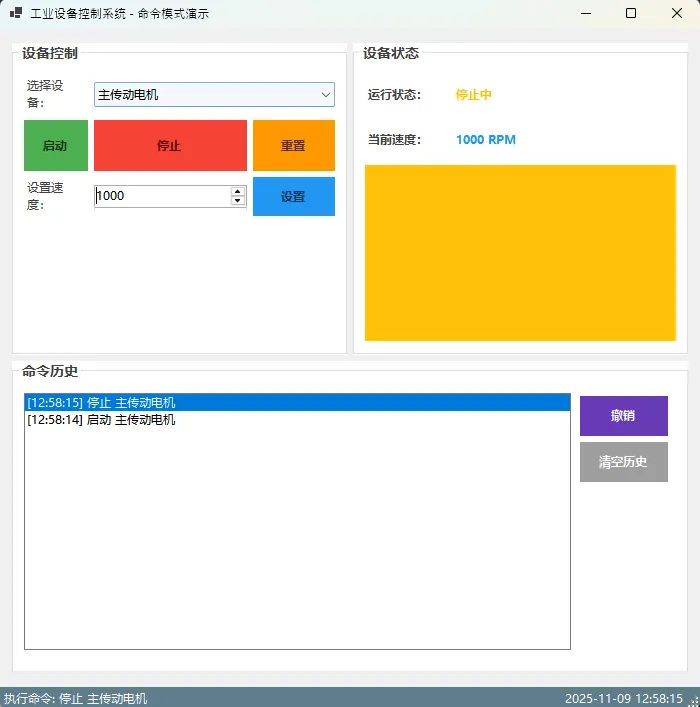Click the status bar resize grip
700x707 pixels.
[x=693, y=700]
